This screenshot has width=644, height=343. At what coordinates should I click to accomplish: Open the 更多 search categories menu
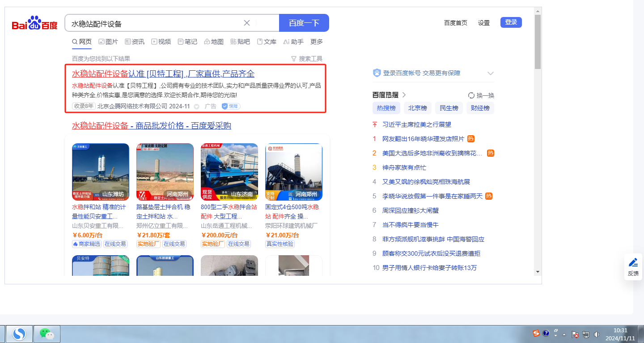coord(317,42)
